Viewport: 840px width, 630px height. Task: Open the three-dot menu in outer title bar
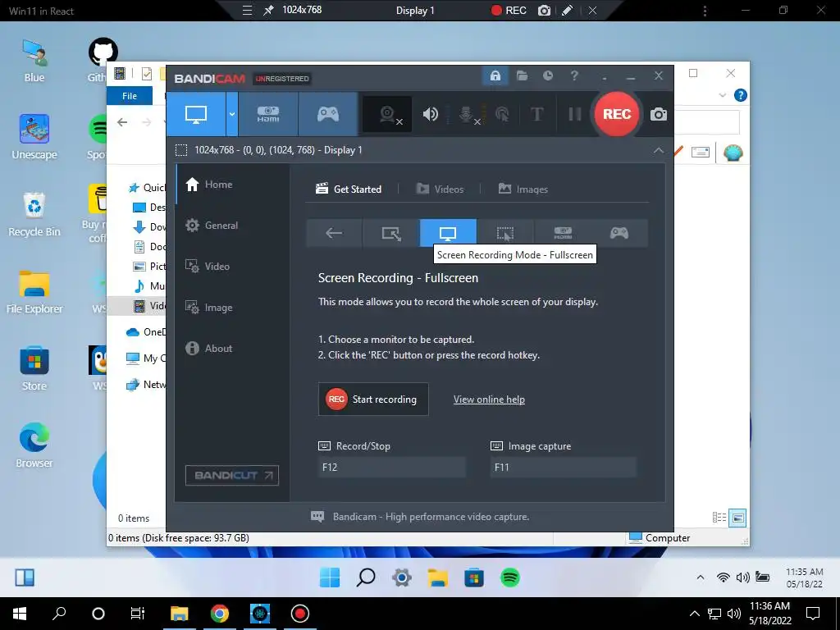pyautogui.click(x=705, y=11)
